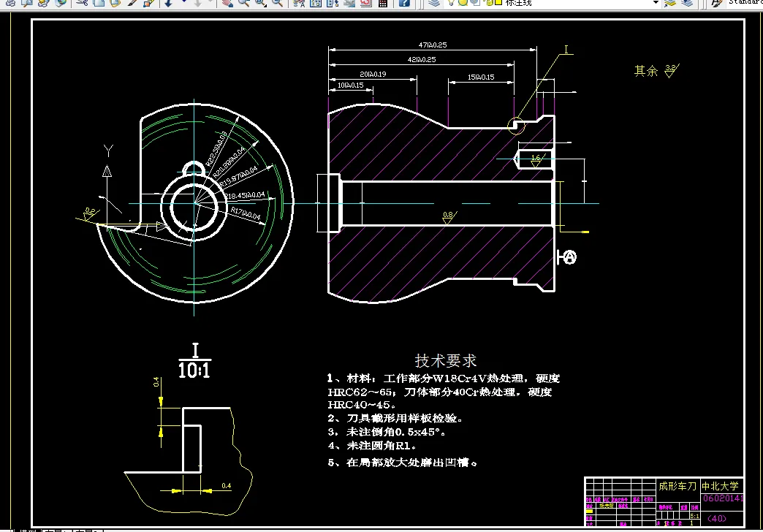Click the 1.6 roughness symbol
This screenshot has width=763, height=532.
click(x=536, y=160)
